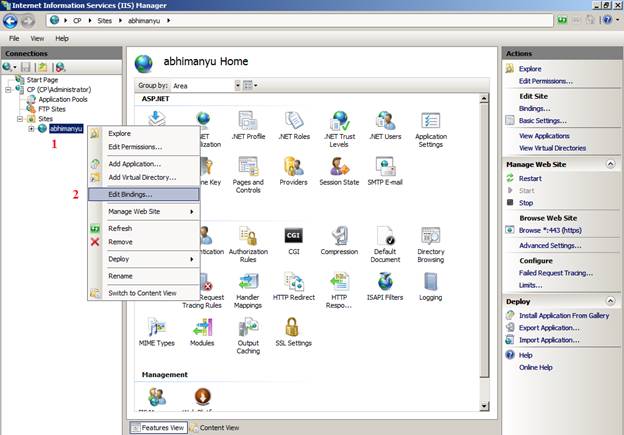Click Export Application link
Image resolution: width=624 pixels, height=435 pixels.
(549, 328)
